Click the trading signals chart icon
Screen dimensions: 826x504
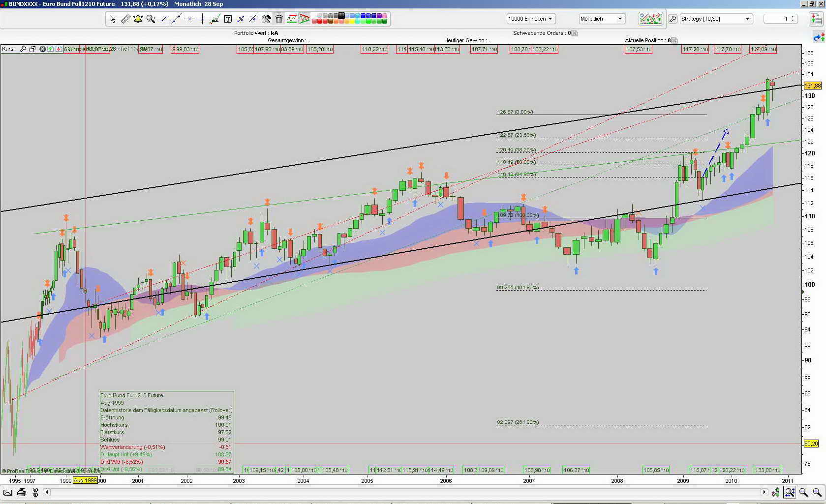(x=650, y=19)
